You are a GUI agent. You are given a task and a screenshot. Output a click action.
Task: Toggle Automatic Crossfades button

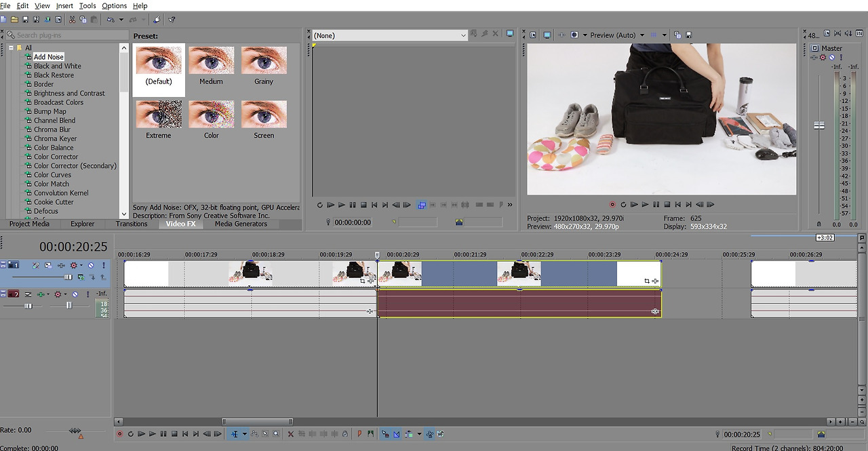coord(397,434)
